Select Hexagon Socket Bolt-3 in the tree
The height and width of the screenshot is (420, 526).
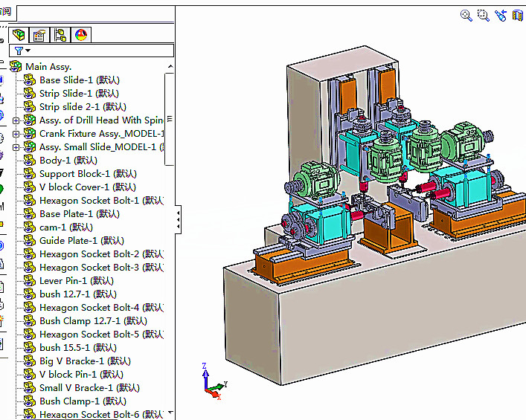pyautogui.click(x=101, y=268)
